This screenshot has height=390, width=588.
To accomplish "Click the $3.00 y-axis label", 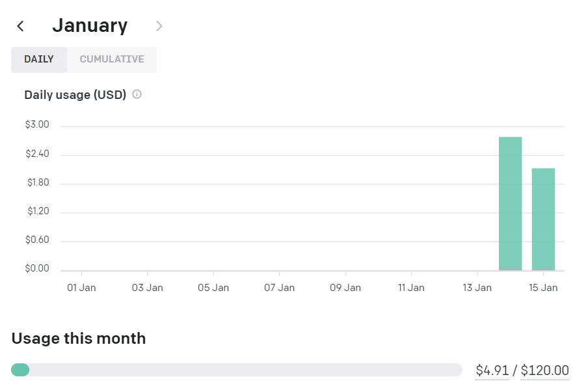I will click(37, 124).
